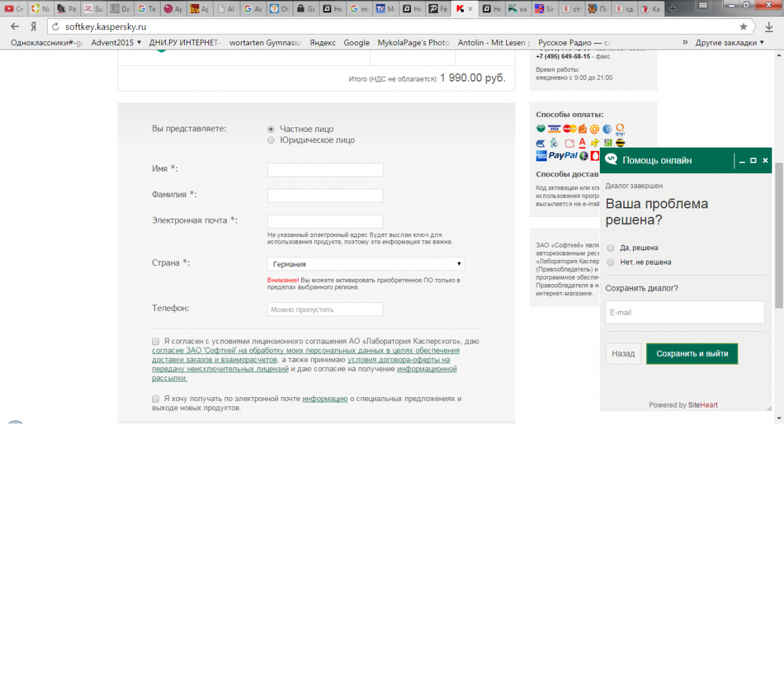Click the browser back arrow
The height and width of the screenshot is (676, 784).
[14, 27]
